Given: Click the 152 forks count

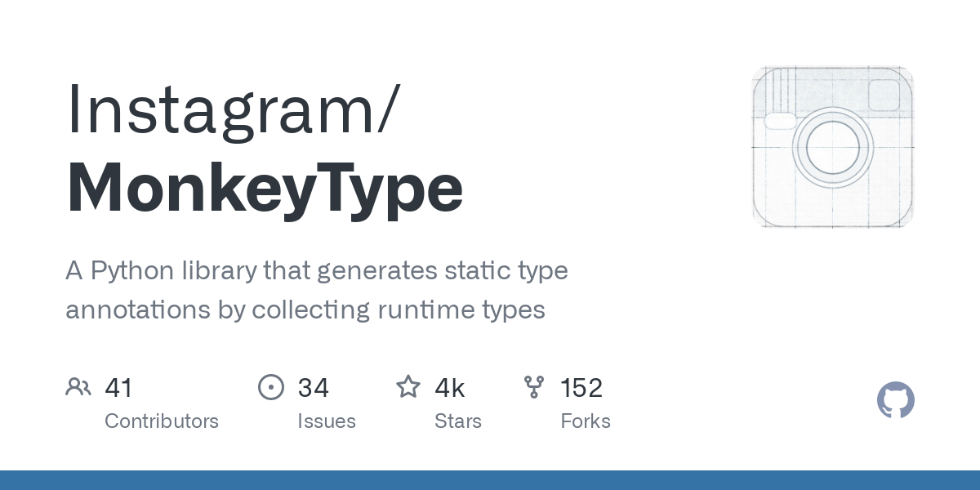Looking at the screenshot, I should coord(581,388).
